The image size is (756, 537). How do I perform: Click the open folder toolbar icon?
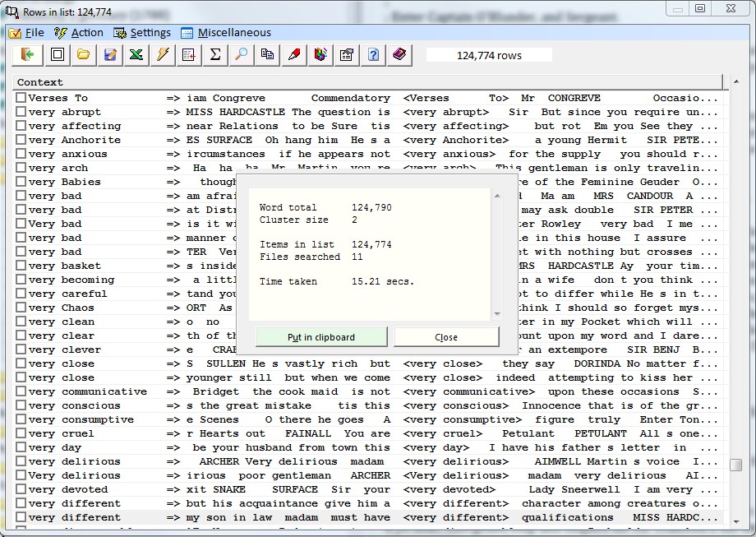83,55
